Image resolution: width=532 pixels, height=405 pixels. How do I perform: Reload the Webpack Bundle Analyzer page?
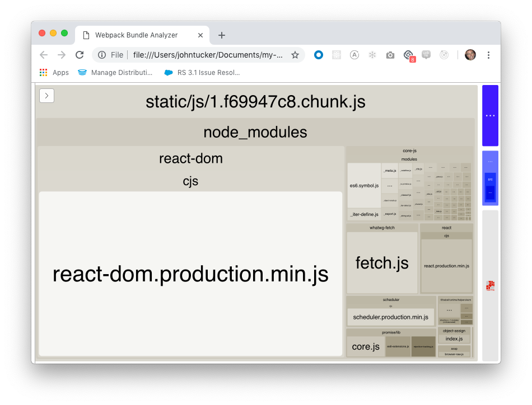pyautogui.click(x=80, y=55)
